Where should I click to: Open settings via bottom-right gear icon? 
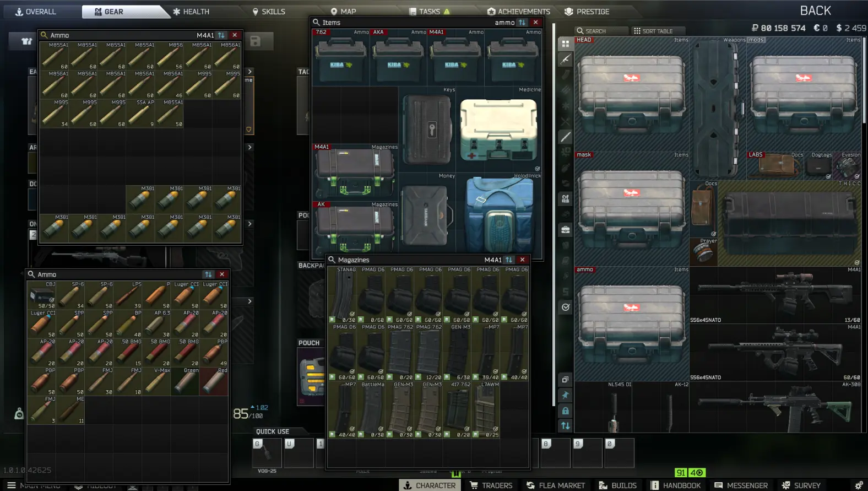[x=859, y=485]
